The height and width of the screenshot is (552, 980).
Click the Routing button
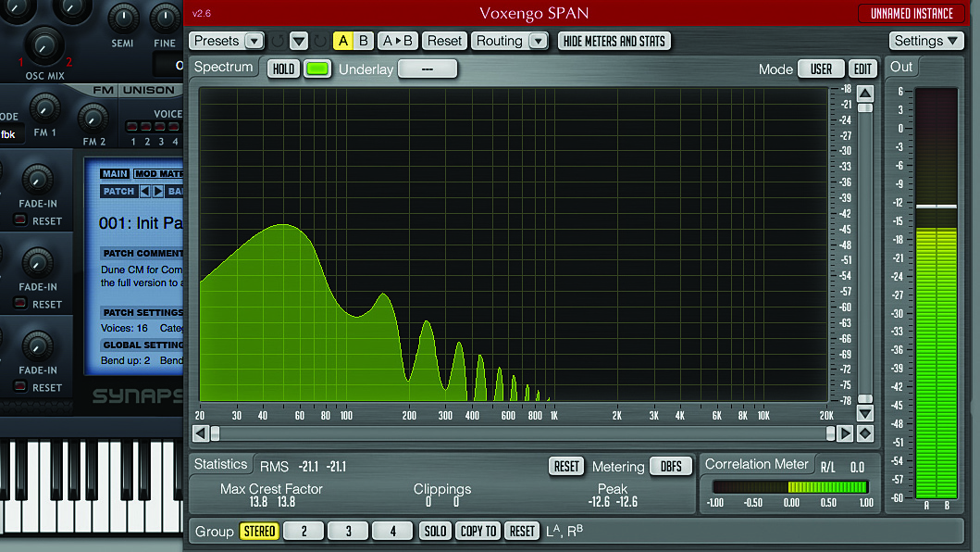[x=500, y=42]
